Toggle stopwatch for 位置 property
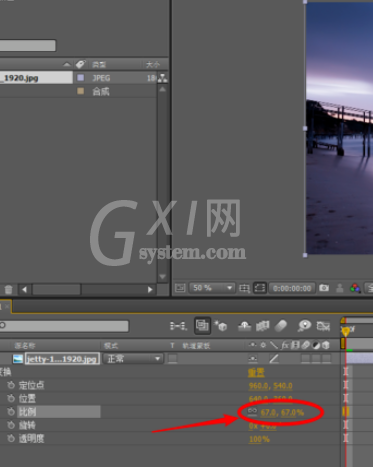The width and height of the screenshot is (373, 467). [x=11, y=398]
